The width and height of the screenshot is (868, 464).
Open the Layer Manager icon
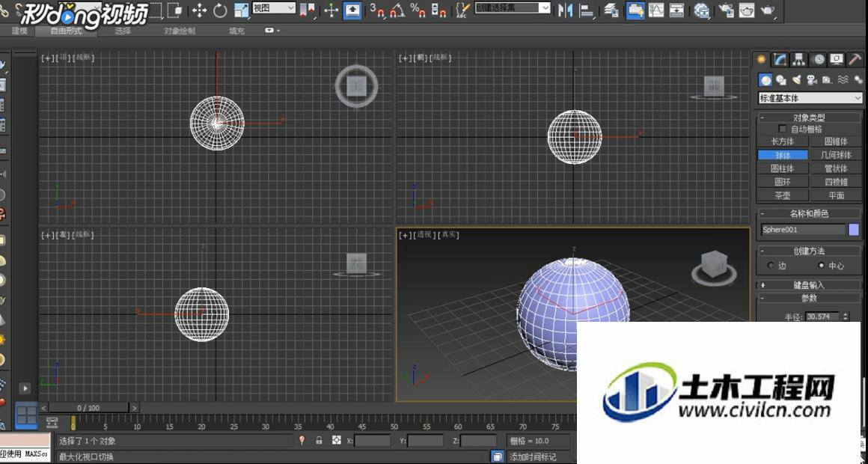[x=611, y=10]
